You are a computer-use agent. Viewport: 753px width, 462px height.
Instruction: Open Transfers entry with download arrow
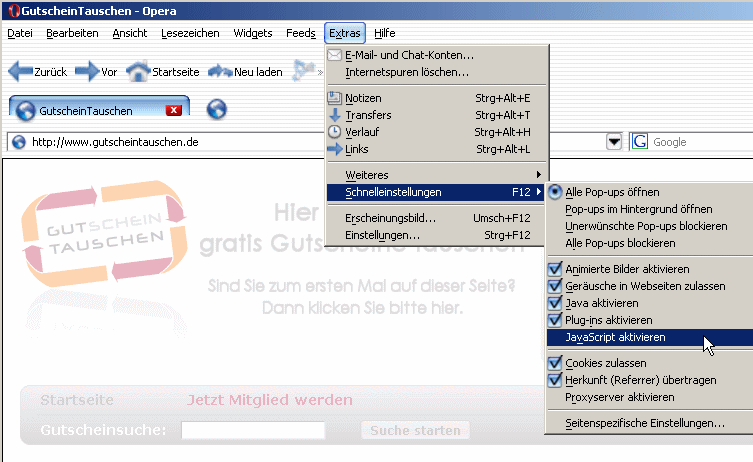368,115
